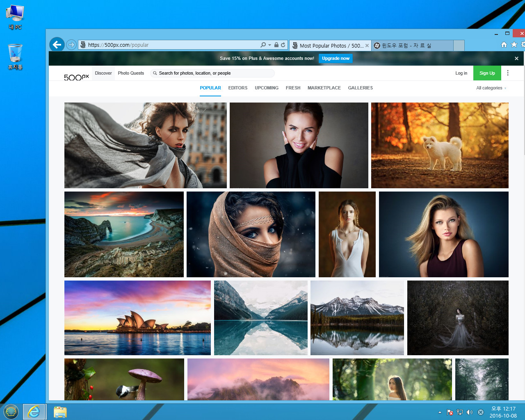
Task: Expand the All categories dropdown
Action: [x=491, y=88]
